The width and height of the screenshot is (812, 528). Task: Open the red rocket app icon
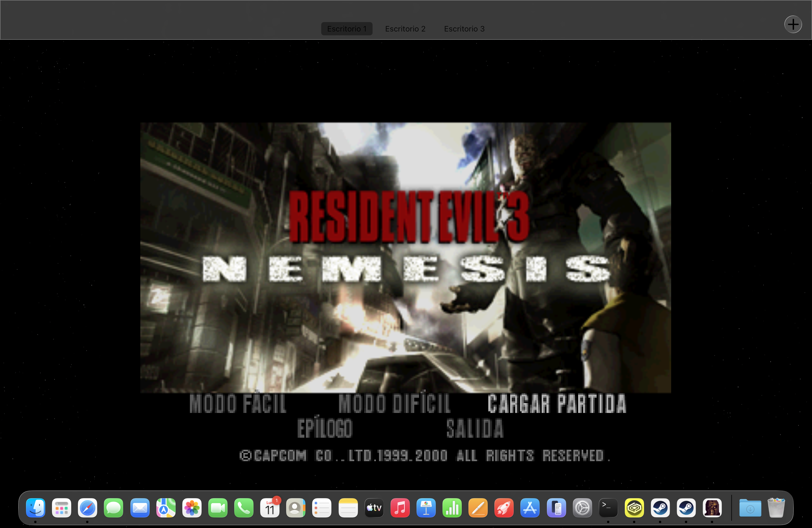point(504,508)
